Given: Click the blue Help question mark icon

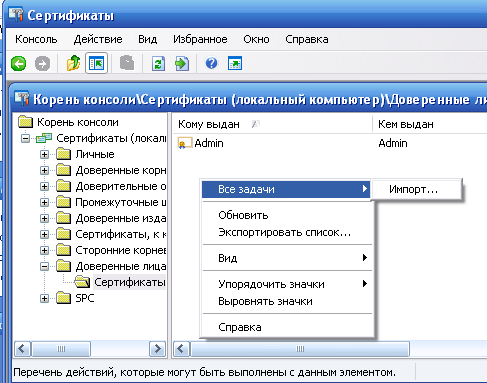Looking at the screenshot, I should click(x=211, y=63).
